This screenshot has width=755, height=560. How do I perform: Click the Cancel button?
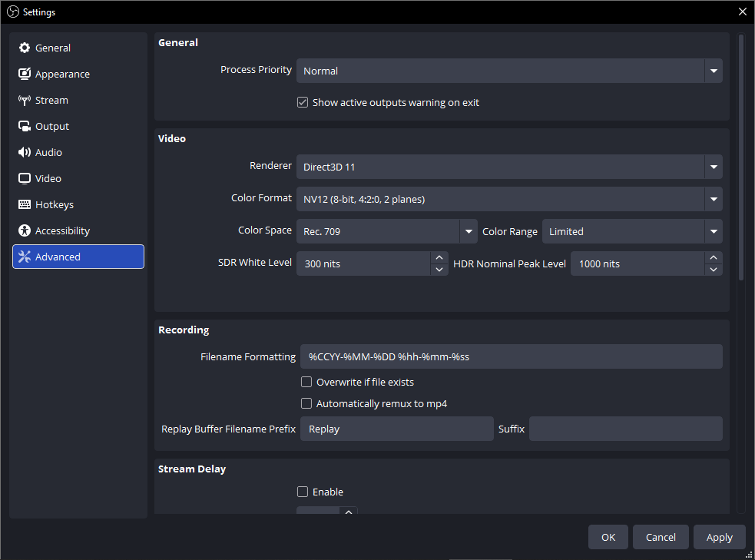pos(661,537)
